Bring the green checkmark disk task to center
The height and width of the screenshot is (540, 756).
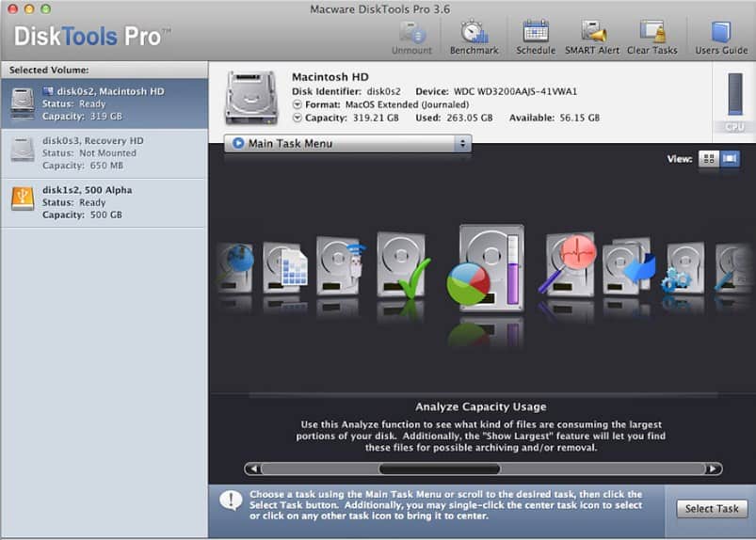[404, 266]
